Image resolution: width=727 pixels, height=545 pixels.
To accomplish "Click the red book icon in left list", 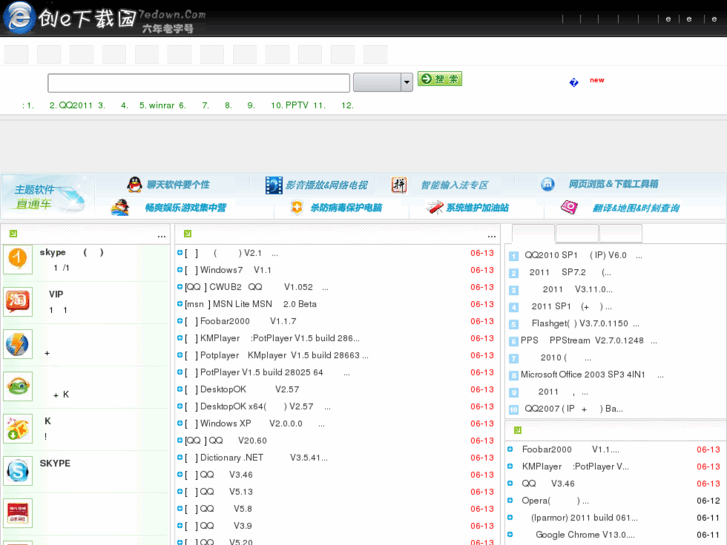I will pyautogui.click(x=18, y=513).
